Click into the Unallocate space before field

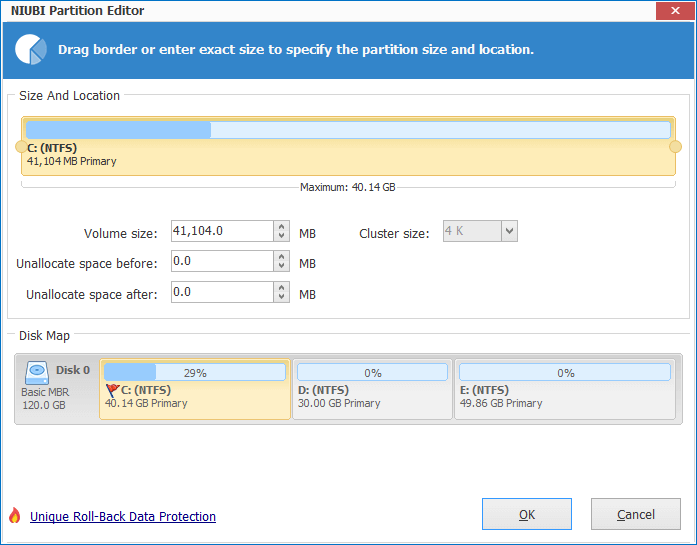tap(222, 261)
